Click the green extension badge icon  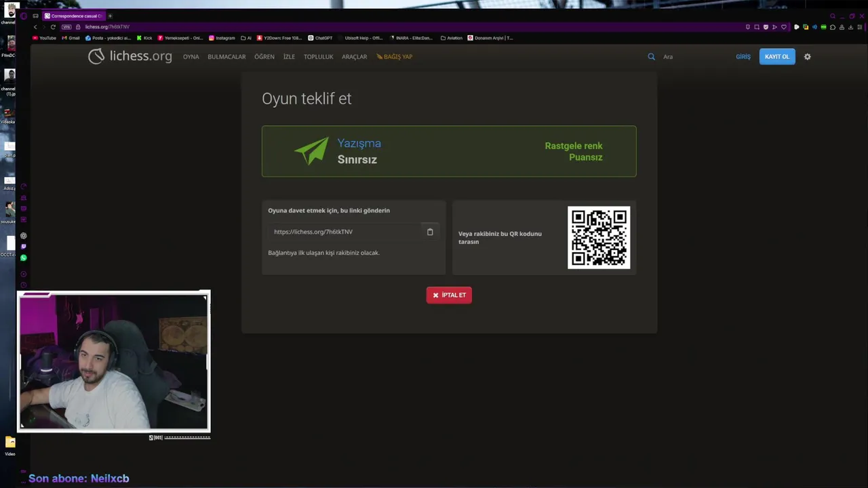pyautogui.click(x=823, y=27)
